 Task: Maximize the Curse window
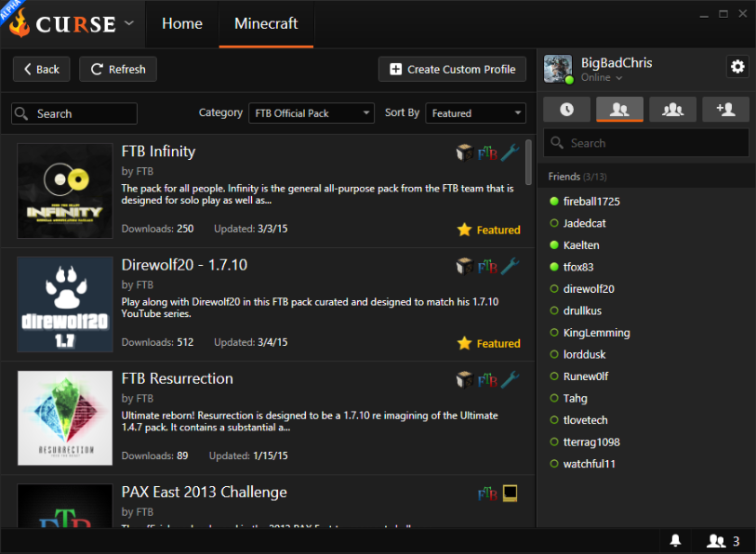(723, 14)
